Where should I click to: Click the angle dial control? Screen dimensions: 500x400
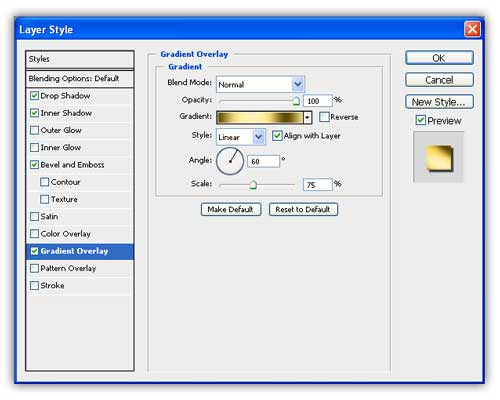[230, 161]
